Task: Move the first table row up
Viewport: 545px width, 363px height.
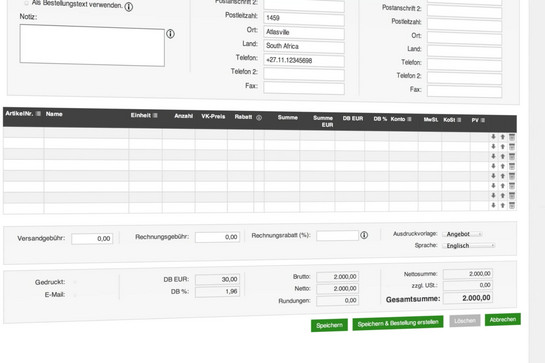Action: point(503,137)
